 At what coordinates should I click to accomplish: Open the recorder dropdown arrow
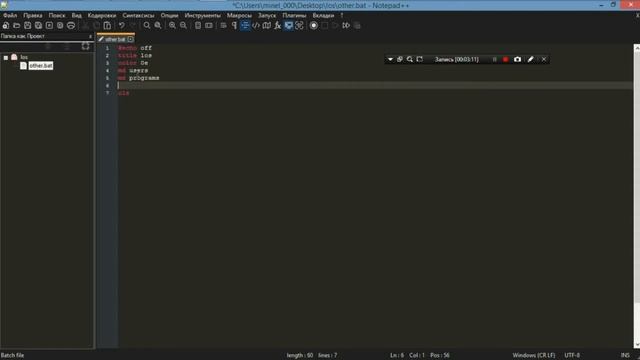point(390,60)
